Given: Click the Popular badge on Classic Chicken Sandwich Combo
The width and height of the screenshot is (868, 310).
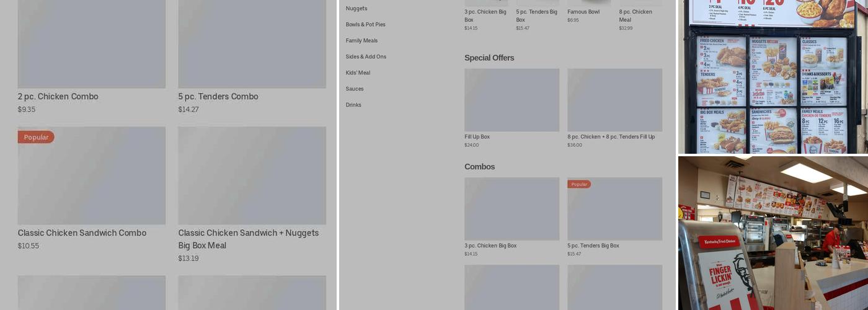Looking at the screenshot, I should pos(36,137).
